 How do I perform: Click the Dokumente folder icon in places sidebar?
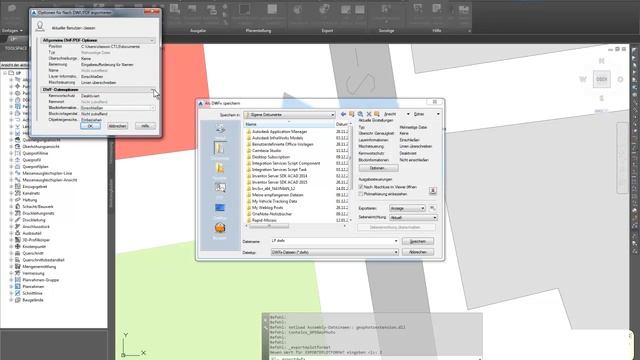(x=220, y=148)
